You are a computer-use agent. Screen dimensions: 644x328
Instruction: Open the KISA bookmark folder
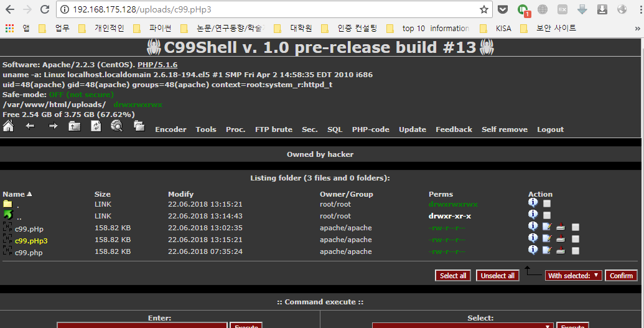tap(496, 29)
